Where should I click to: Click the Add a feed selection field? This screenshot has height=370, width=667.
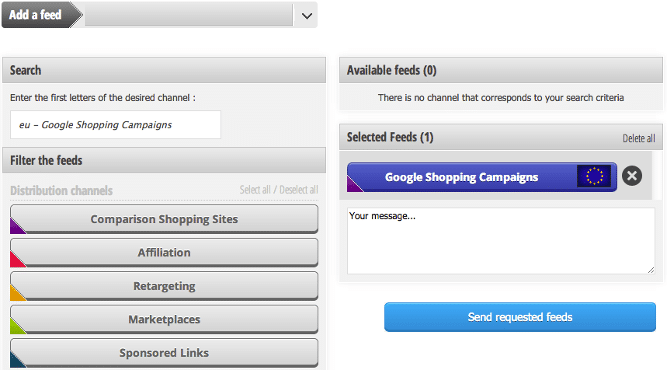click(x=188, y=15)
